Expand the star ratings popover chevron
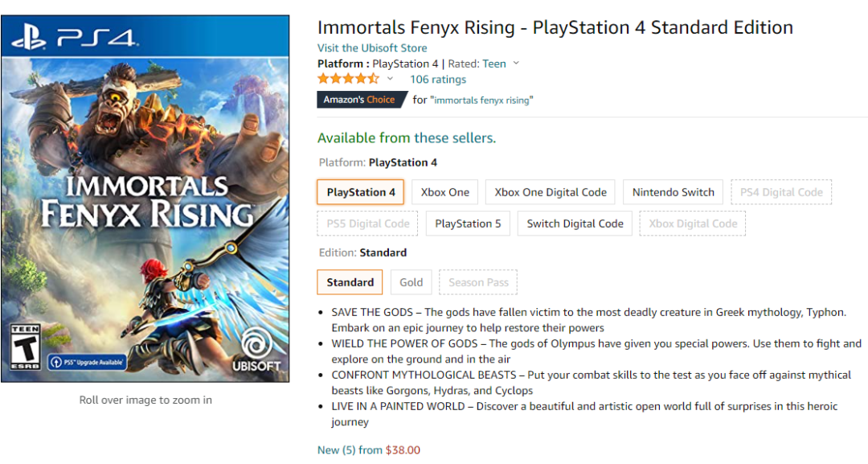The height and width of the screenshot is (464, 868). [x=391, y=79]
